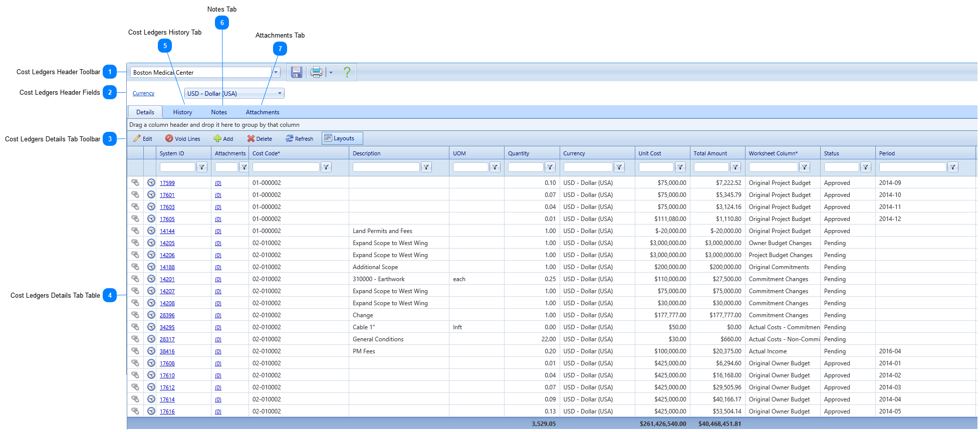Click the link chain icon for row 17614
The height and width of the screenshot is (432, 980).
coord(135,399)
